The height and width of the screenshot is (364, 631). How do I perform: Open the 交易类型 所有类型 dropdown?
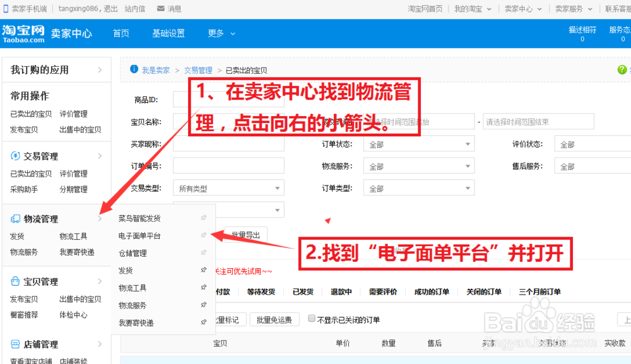coord(228,188)
